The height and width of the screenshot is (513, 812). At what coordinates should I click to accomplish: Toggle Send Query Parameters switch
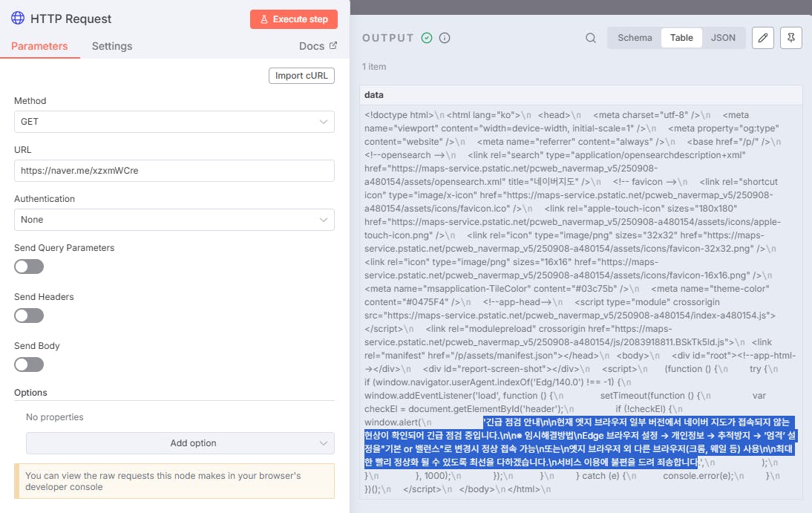click(29, 267)
